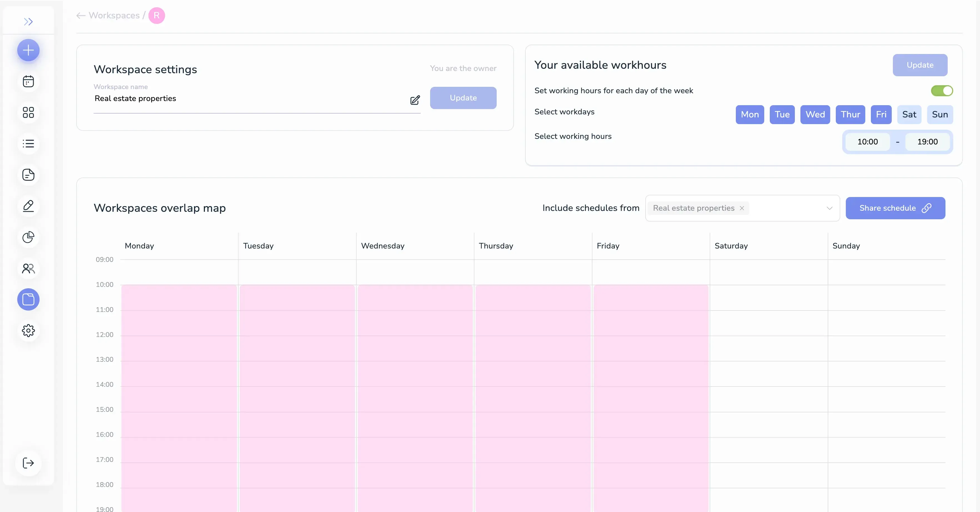Screen dimensions: 980x512
Task: Click the edit workspace name pencil icon
Action: pos(415,100)
